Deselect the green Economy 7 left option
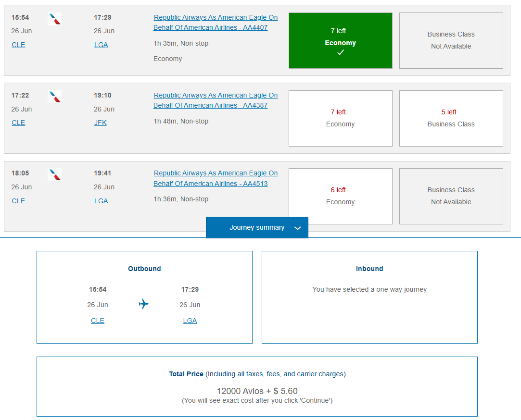 pos(340,40)
